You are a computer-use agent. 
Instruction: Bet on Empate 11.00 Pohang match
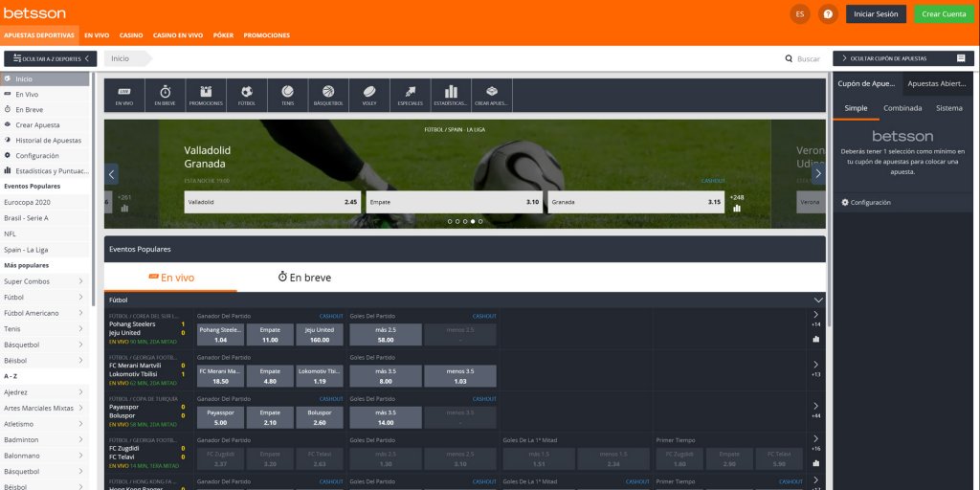270,334
